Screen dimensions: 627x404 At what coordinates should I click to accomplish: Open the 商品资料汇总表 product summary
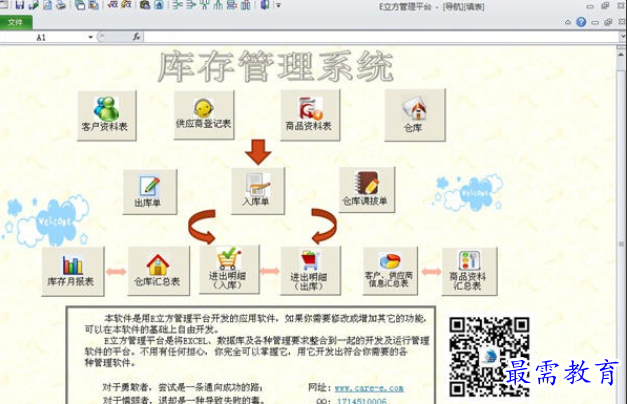[x=469, y=271]
